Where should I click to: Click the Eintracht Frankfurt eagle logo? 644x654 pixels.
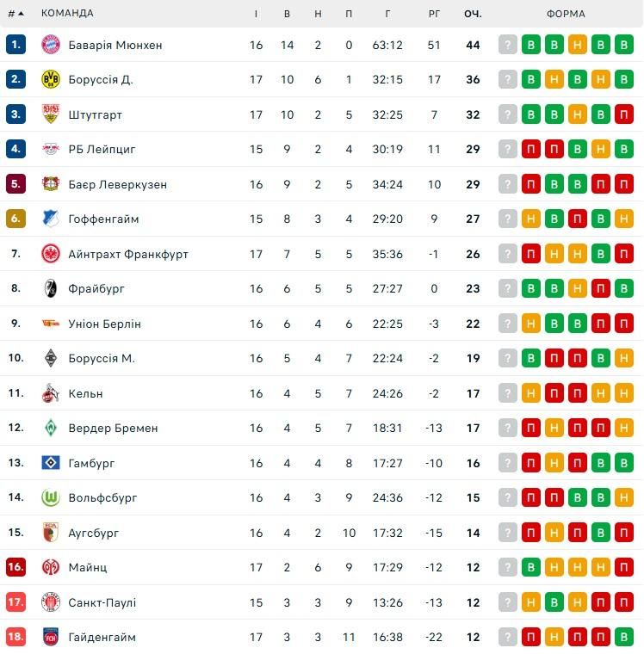click(51, 254)
